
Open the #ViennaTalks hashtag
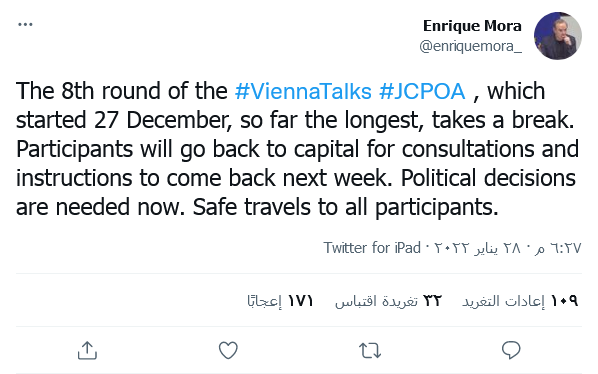(x=303, y=91)
